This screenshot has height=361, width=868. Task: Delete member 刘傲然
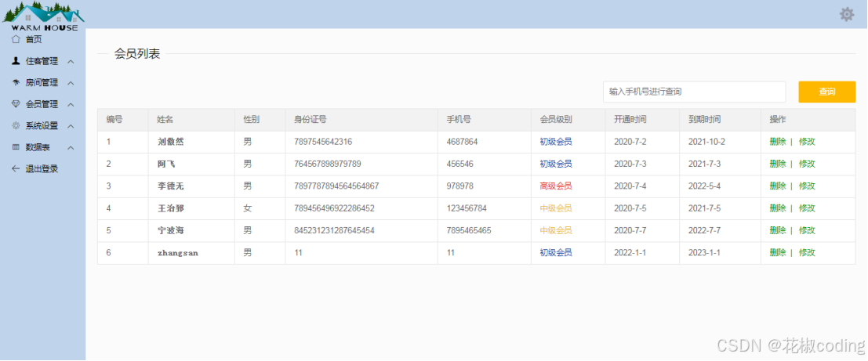[777, 142]
